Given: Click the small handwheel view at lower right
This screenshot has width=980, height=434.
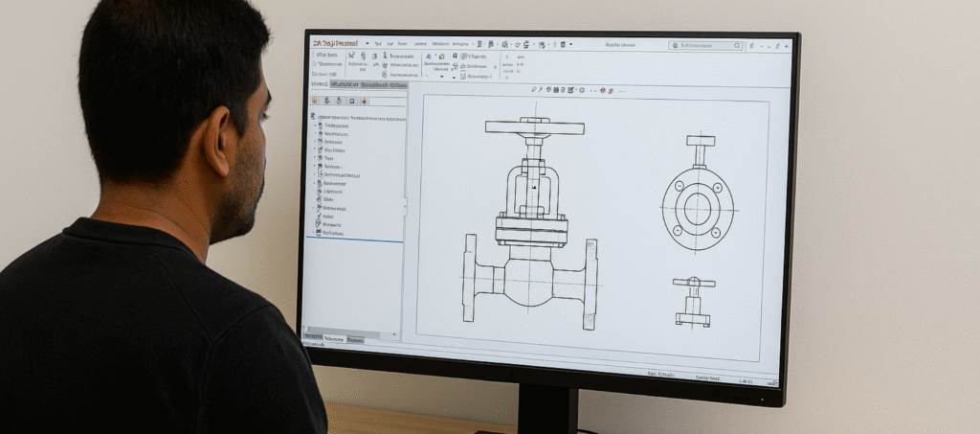Looking at the screenshot, I should [693, 302].
